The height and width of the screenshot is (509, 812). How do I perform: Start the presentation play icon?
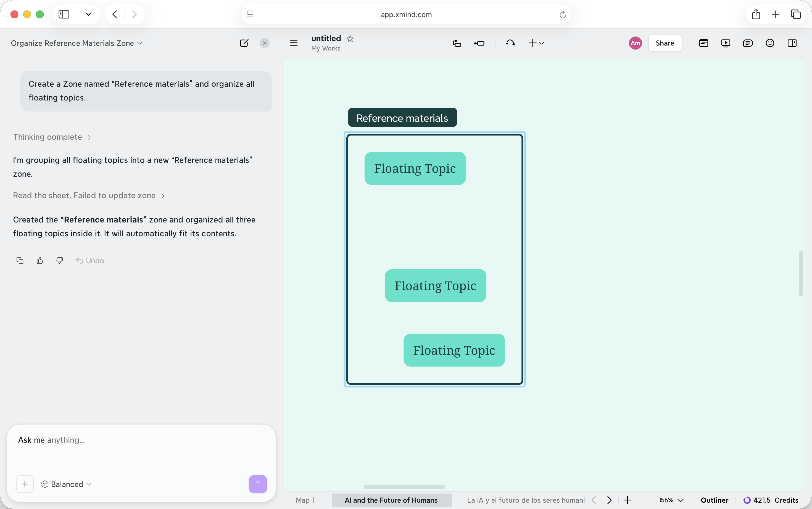726,43
